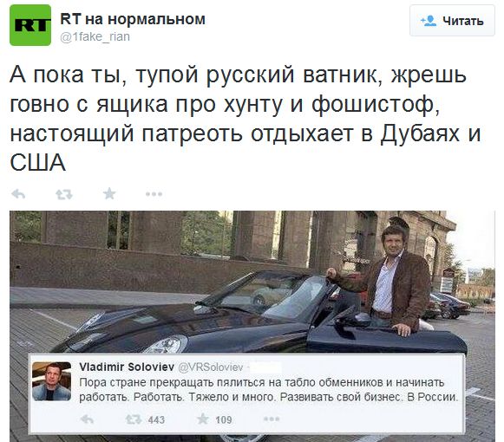The image size is (504, 442).
Task: Open the @VRSoloviev handle
Action: point(210,367)
